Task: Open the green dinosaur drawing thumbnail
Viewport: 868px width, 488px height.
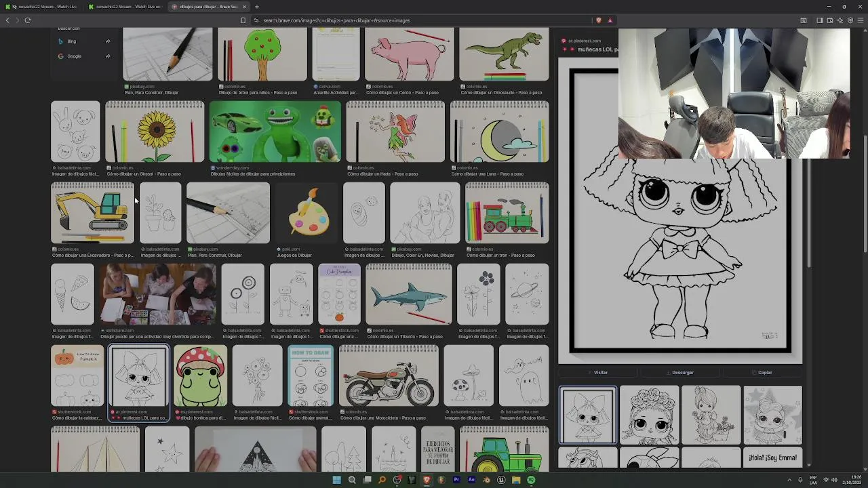Action: coord(504,54)
